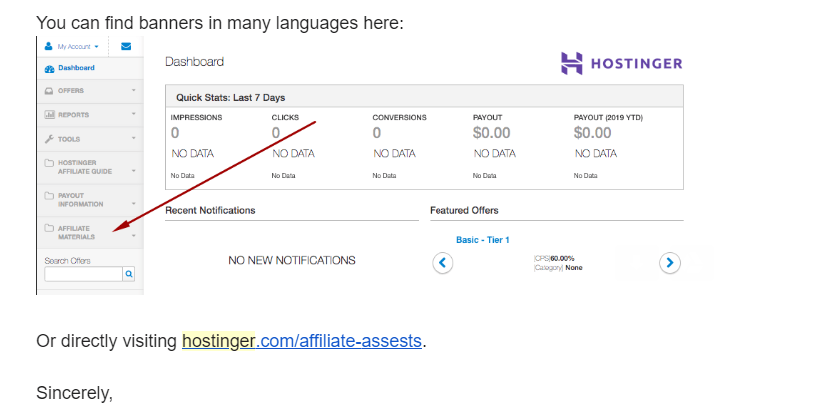836x407 pixels.
Task: Click the NO NEW NOTIFICATIONS text
Action: tap(292, 260)
